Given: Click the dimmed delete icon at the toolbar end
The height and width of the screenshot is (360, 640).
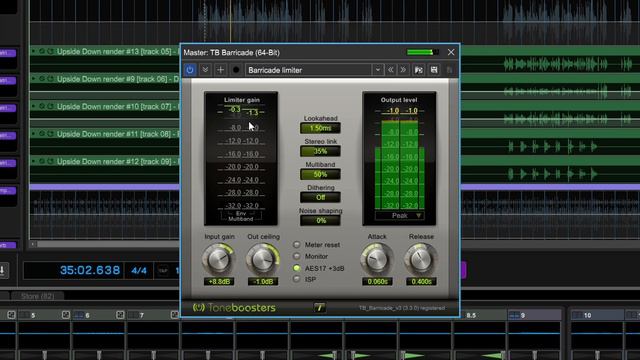Looking at the screenshot, I should click(x=449, y=70).
